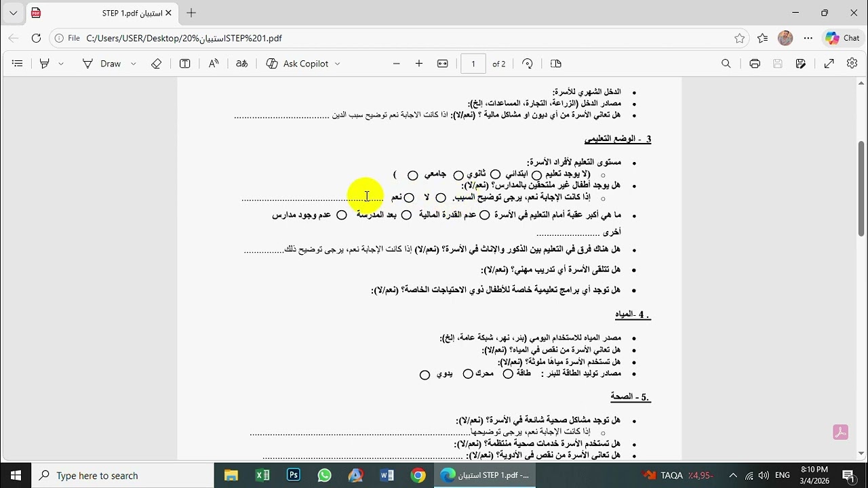This screenshot has width=868, height=488.
Task: Print the PDF document
Action: 755,64
